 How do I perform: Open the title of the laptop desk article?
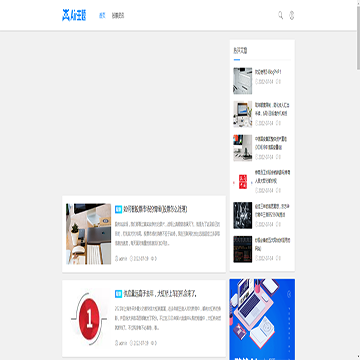click(155, 209)
